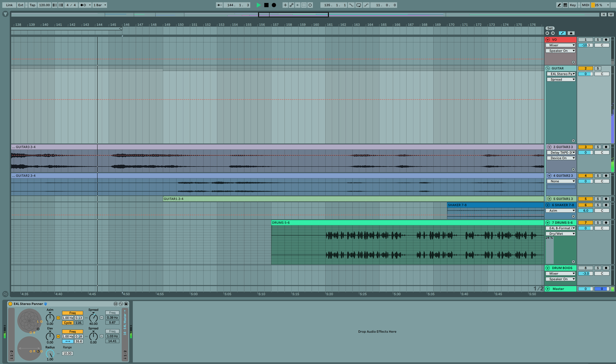Screen dimensions: 616x364
Task: Enable Draw Mode pencil icon
Action: pos(559,5)
